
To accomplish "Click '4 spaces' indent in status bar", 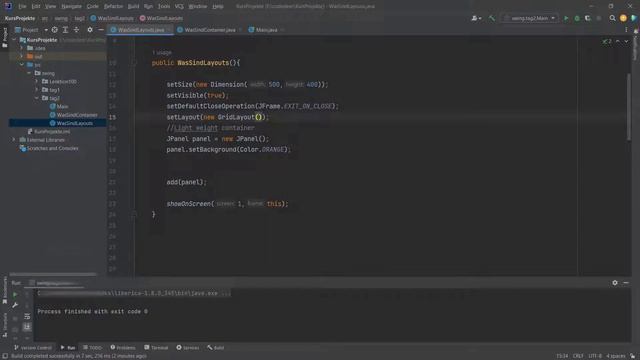I will click(x=616, y=356).
